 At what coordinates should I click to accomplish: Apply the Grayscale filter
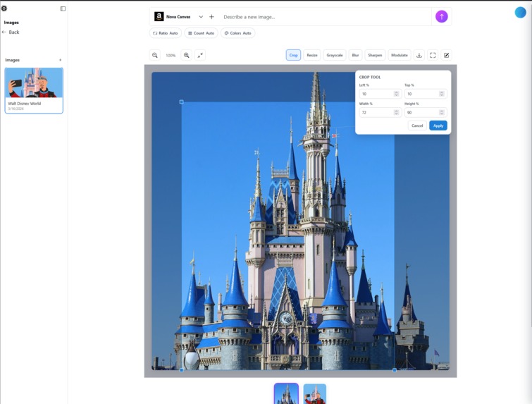coord(335,55)
